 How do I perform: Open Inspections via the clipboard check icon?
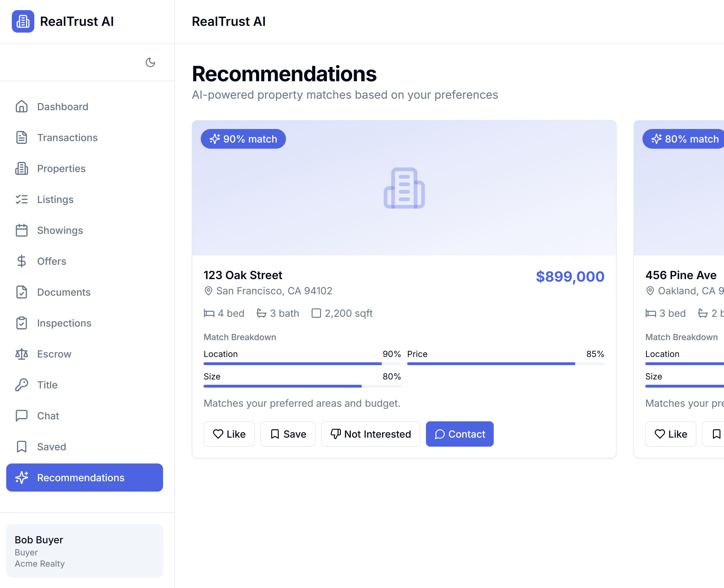point(22,323)
